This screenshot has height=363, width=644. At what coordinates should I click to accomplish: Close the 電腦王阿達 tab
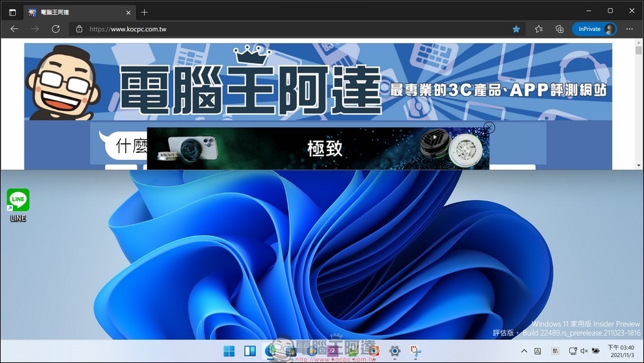(x=128, y=13)
